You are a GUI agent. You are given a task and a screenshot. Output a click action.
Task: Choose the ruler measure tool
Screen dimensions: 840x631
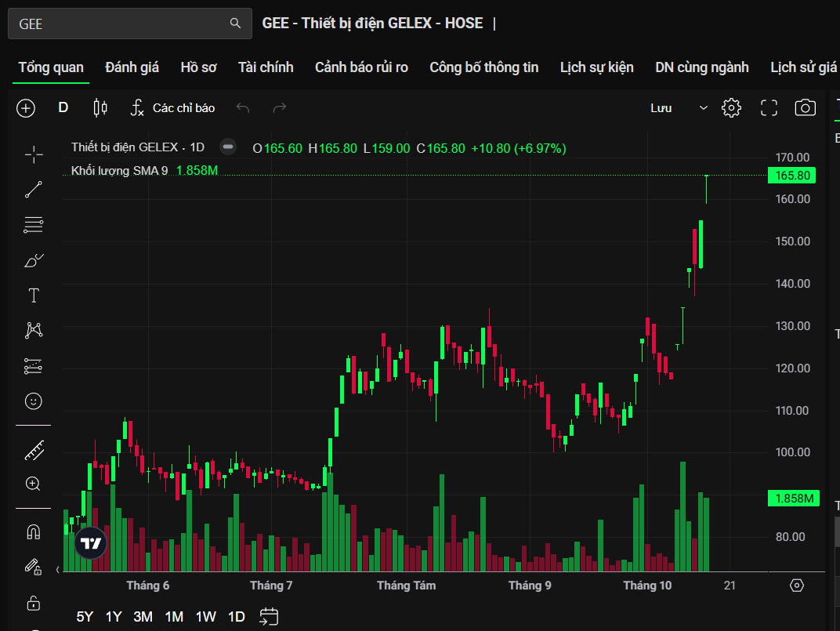click(x=34, y=450)
